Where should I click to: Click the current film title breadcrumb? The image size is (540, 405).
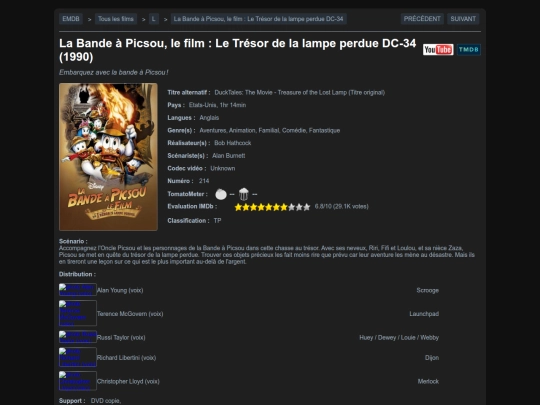pos(258,19)
